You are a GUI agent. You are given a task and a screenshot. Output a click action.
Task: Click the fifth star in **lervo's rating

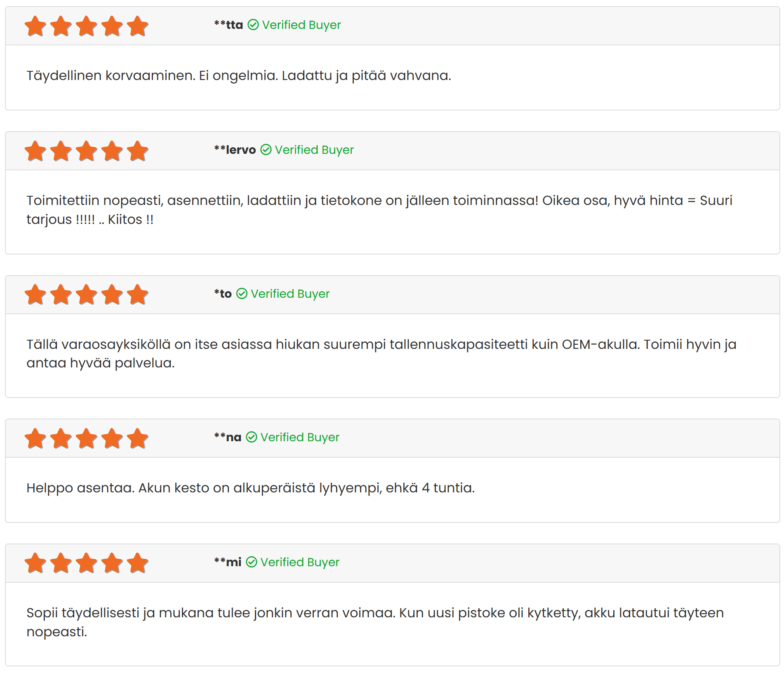(x=137, y=151)
